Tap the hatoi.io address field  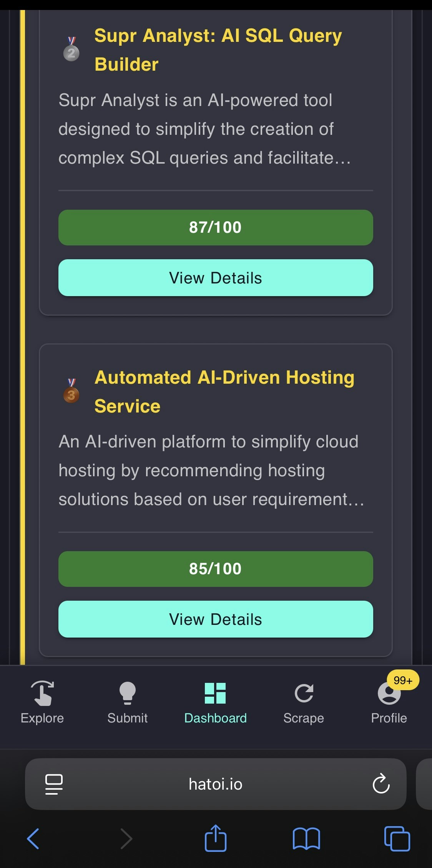216,784
